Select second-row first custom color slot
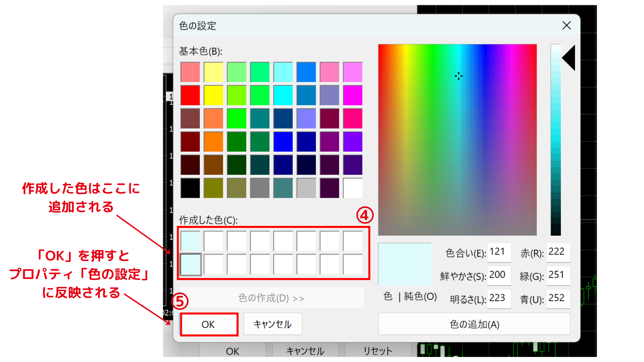This screenshot has height=362, width=644. [190, 264]
